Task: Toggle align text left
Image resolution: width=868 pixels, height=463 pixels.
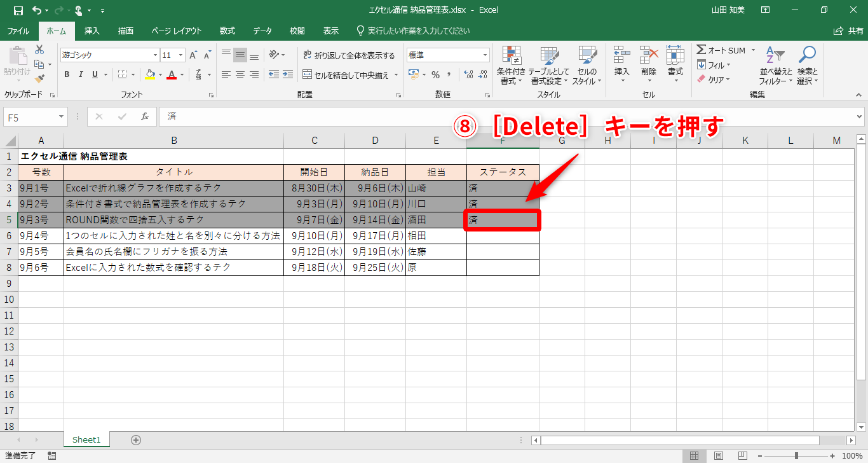Action: pos(226,74)
